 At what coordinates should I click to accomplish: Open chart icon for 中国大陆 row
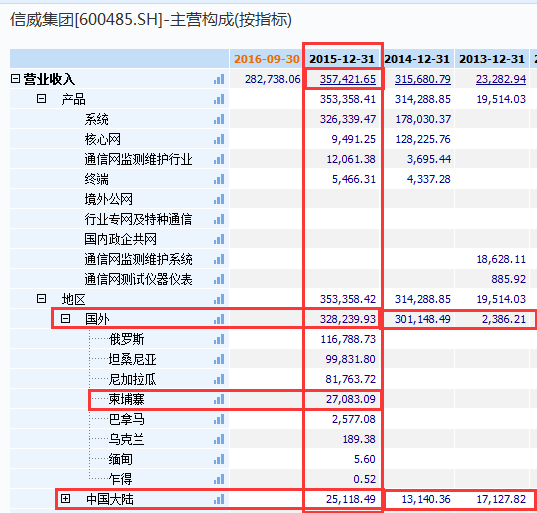click(219, 499)
